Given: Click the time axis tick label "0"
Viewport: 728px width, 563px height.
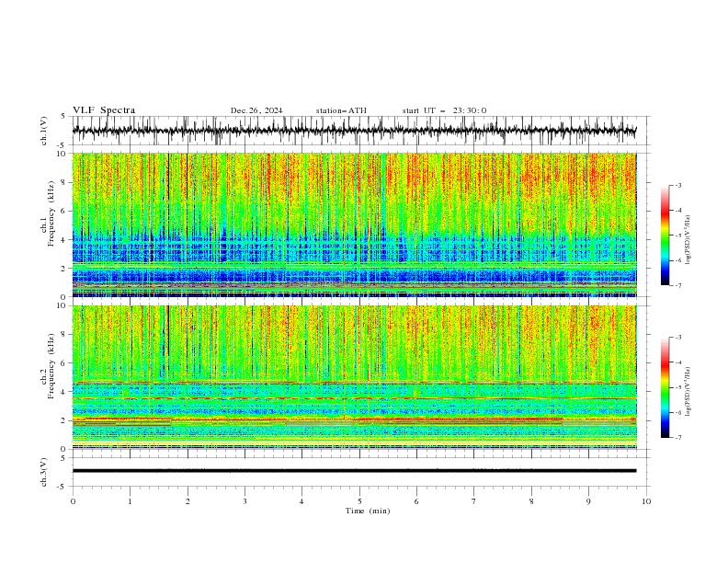Looking at the screenshot, I should [x=73, y=501].
